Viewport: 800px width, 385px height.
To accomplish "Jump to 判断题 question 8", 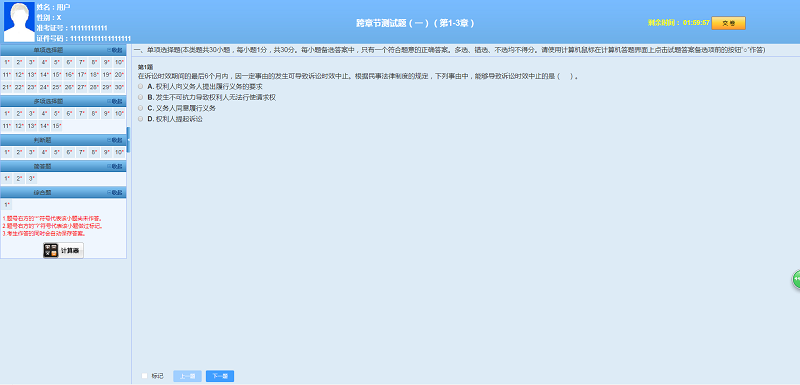I will [x=94, y=152].
